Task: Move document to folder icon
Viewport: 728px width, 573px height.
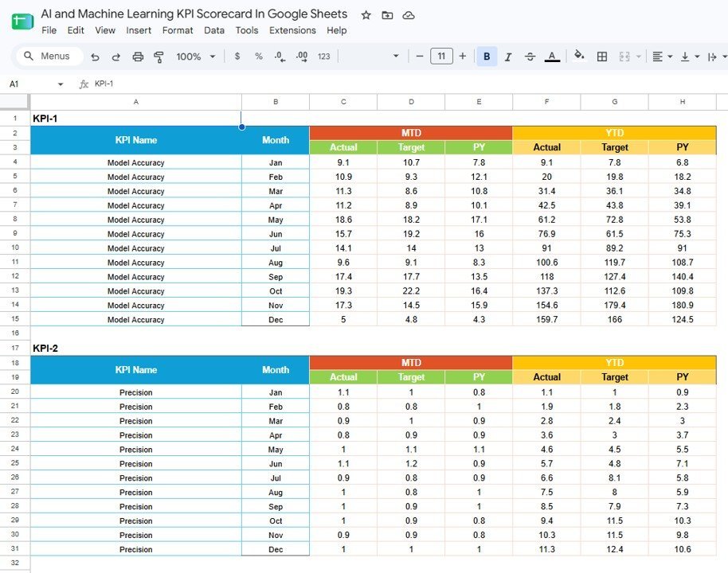Action: 387,15
